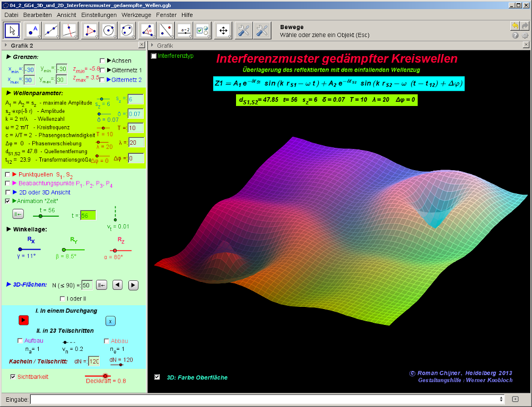This screenshot has height=407, width=532.
Task: Toggle the Animation "Zeit" checkbox
Action: pyautogui.click(x=7, y=201)
